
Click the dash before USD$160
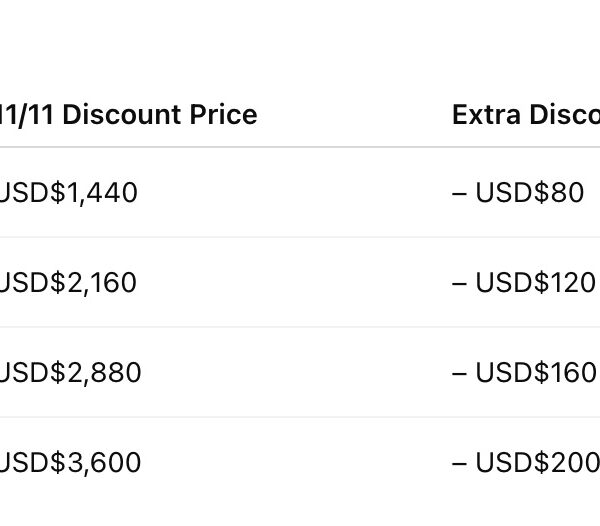tap(459, 372)
